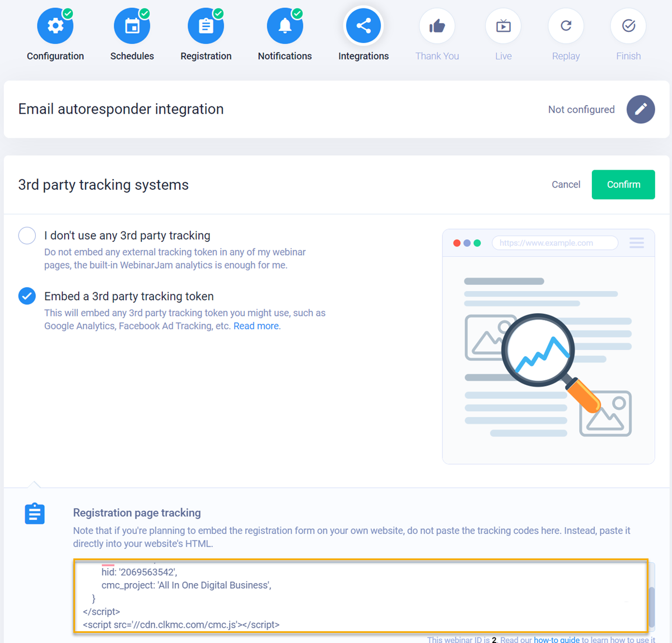
Task: Open the "Read more" link
Action: click(256, 326)
